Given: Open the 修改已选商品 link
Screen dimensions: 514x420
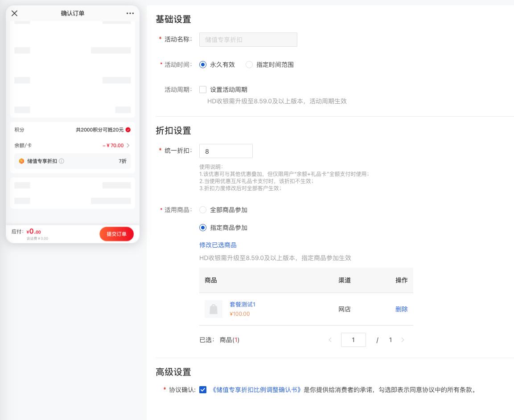Looking at the screenshot, I should tap(218, 245).
